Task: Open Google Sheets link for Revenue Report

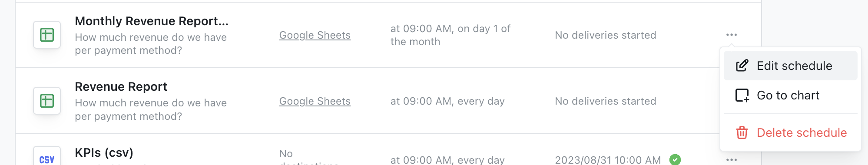Action: pyautogui.click(x=315, y=101)
